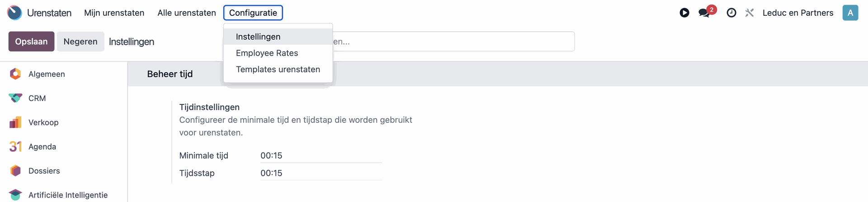This screenshot has width=868, height=202.
Task: Open the chat messages icon
Action: click(704, 13)
